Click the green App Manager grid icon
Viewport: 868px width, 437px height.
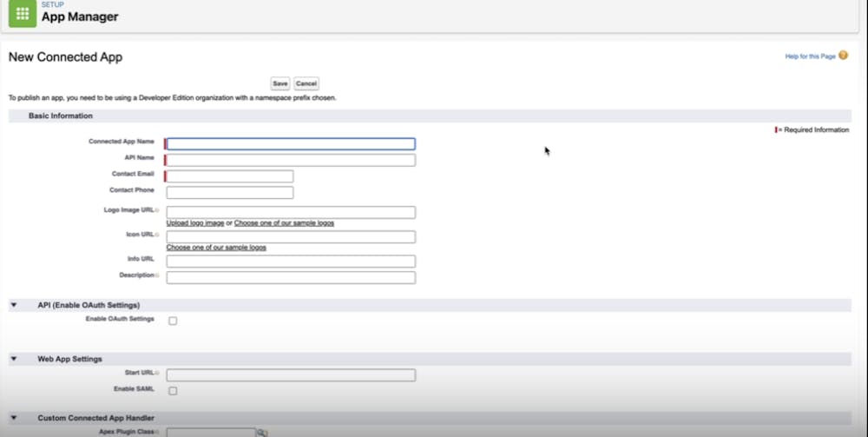(x=23, y=14)
